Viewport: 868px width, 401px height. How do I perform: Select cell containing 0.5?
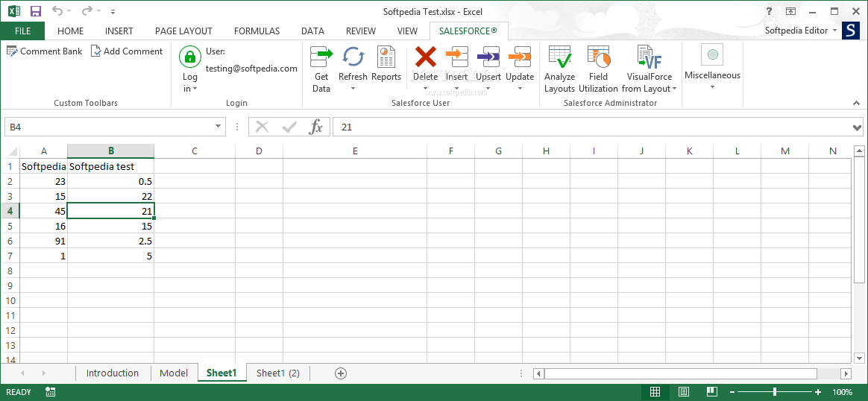(x=110, y=181)
